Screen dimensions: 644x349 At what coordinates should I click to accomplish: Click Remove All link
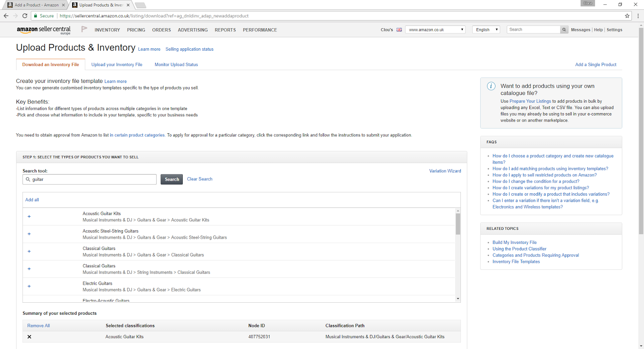click(39, 326)
